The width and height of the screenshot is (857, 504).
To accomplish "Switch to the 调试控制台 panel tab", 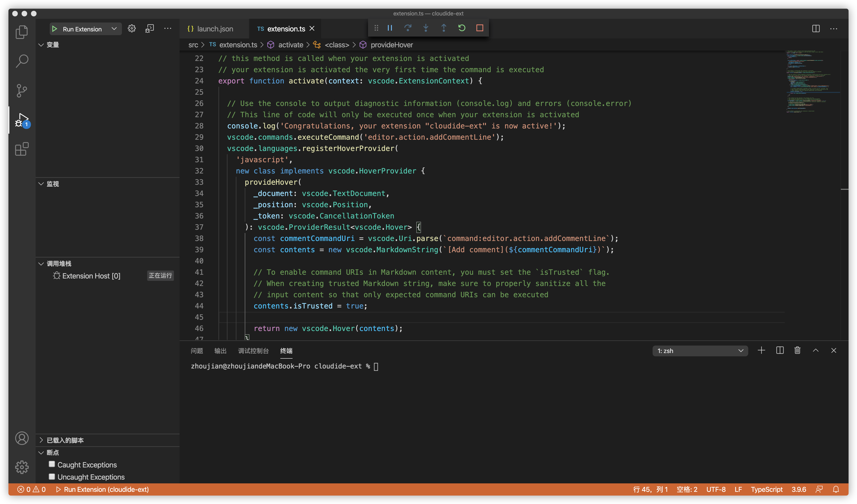I will pyautogui.click(x=253, y=351).
